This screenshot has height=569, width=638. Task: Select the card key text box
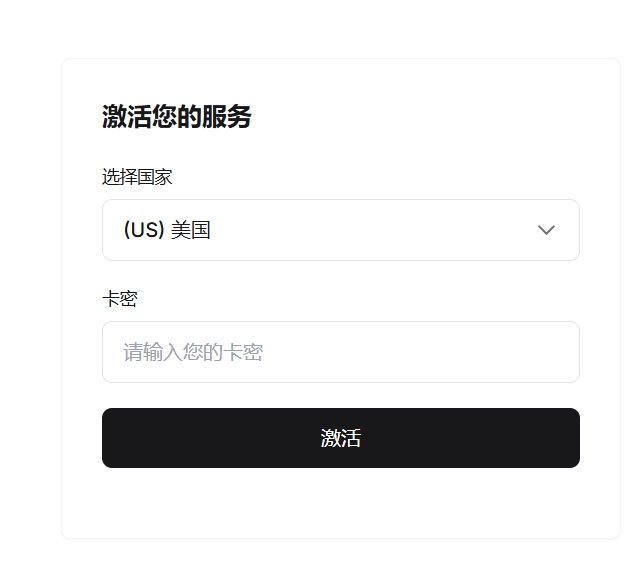click(340, 352)
